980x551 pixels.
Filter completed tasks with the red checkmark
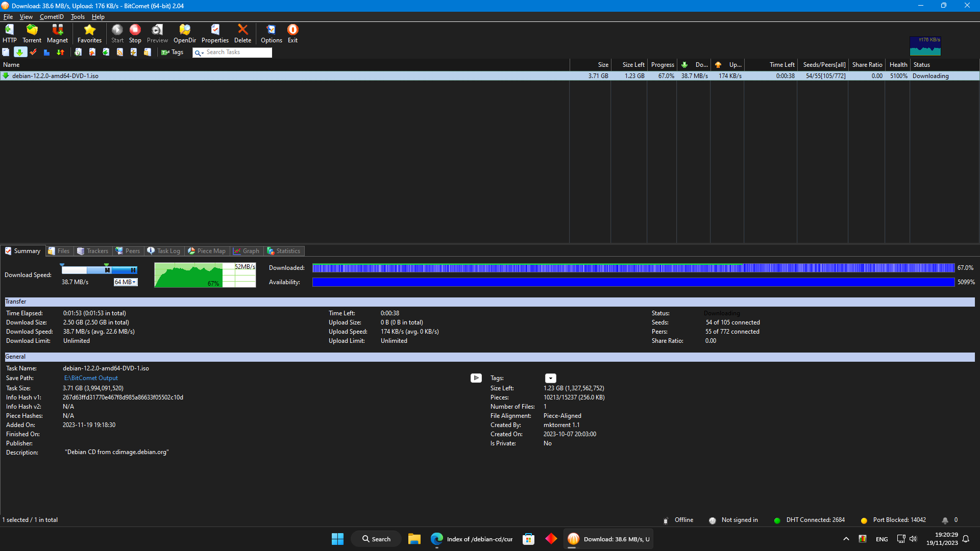coord(33,52)
